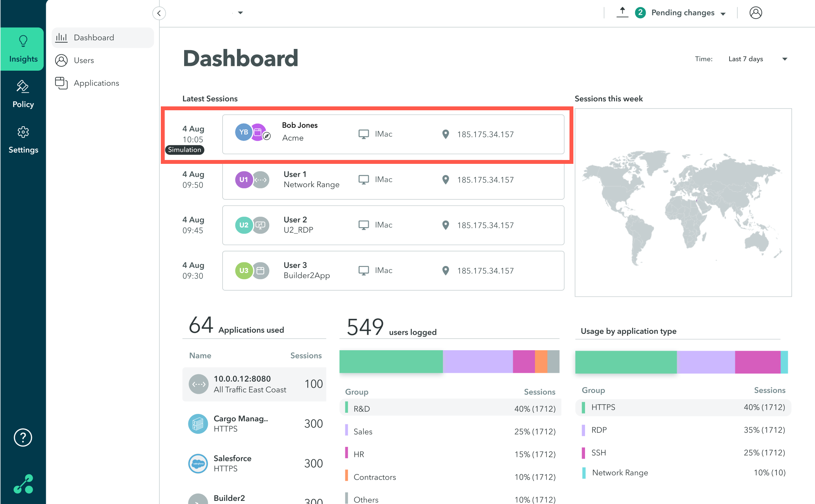This screenshot has width=815, height=504.
Task: Click the network range icon for User 1
Action: point(261,180)
